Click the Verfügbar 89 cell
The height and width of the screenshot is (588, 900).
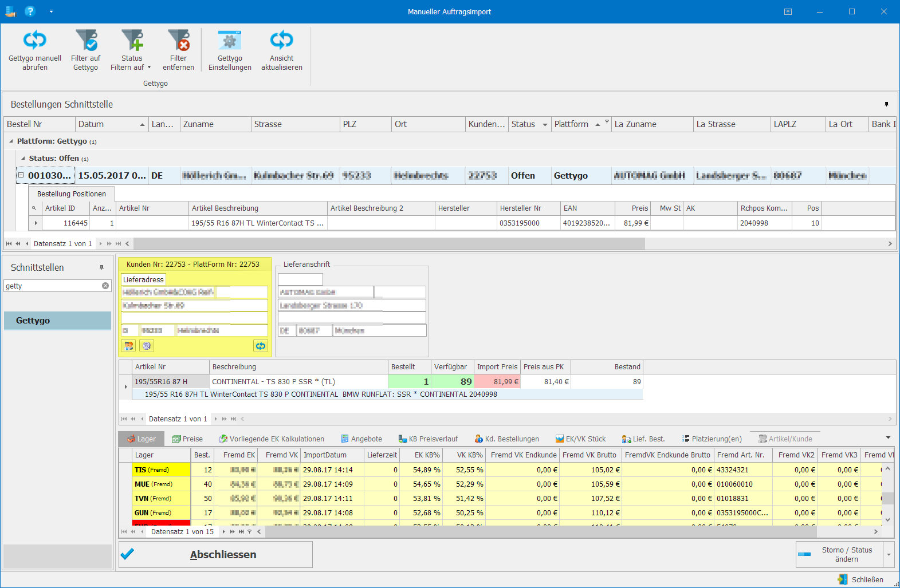pyautogui.click(x=453, y=381)
